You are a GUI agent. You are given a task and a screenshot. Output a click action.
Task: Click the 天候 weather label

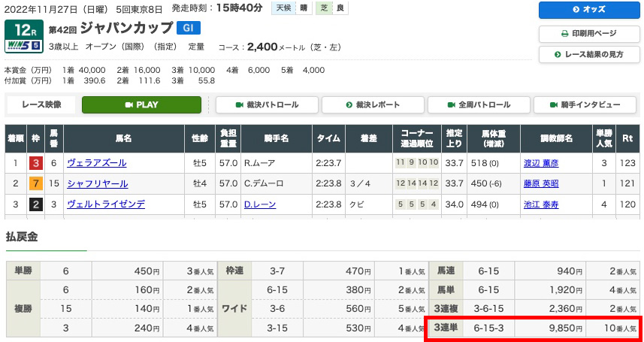[284, 8]
